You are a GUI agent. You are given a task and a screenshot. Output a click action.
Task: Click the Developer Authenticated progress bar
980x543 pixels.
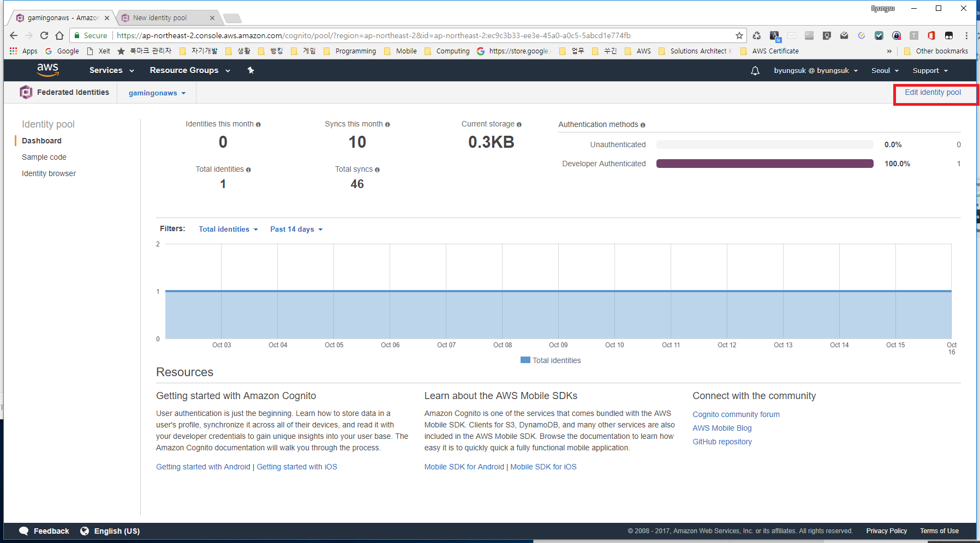[x=764, y=164]
